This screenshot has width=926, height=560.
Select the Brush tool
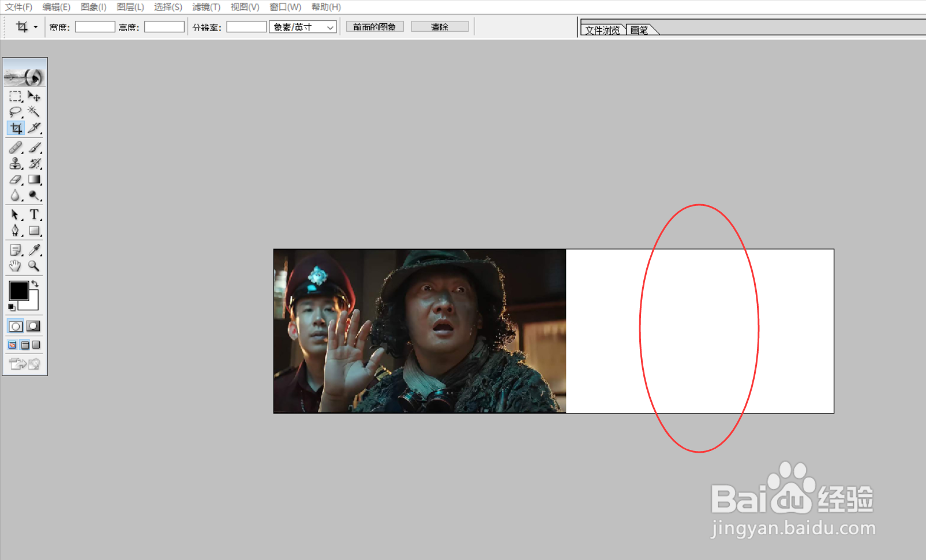(34, 148)
